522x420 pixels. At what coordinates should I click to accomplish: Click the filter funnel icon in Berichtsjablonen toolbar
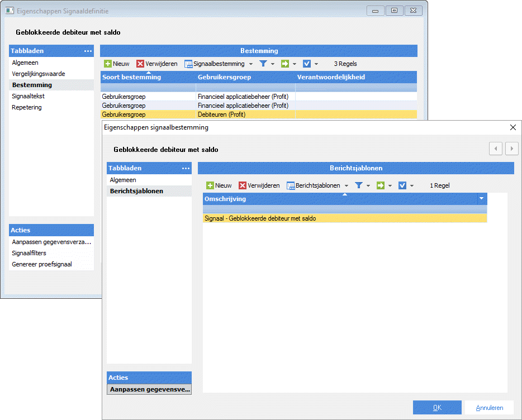tap(359, 185)
